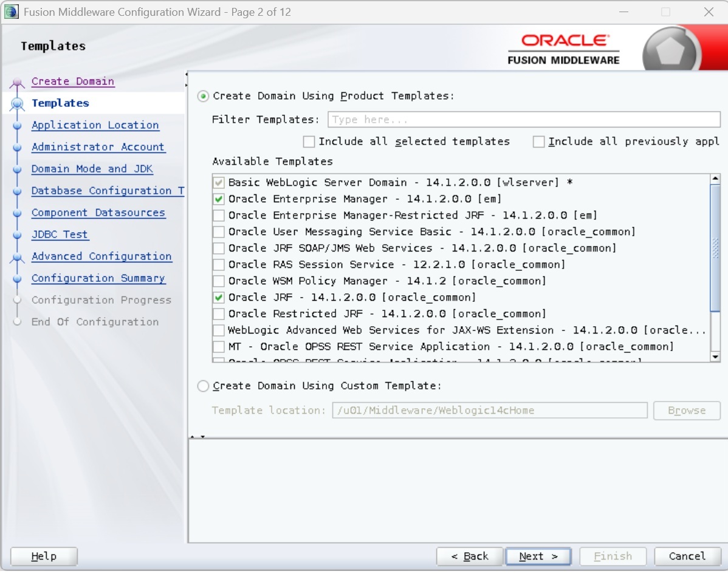This screenshot has width=728, height=574.
Task: Click the Help button
Action: click(x=44, y=556)
